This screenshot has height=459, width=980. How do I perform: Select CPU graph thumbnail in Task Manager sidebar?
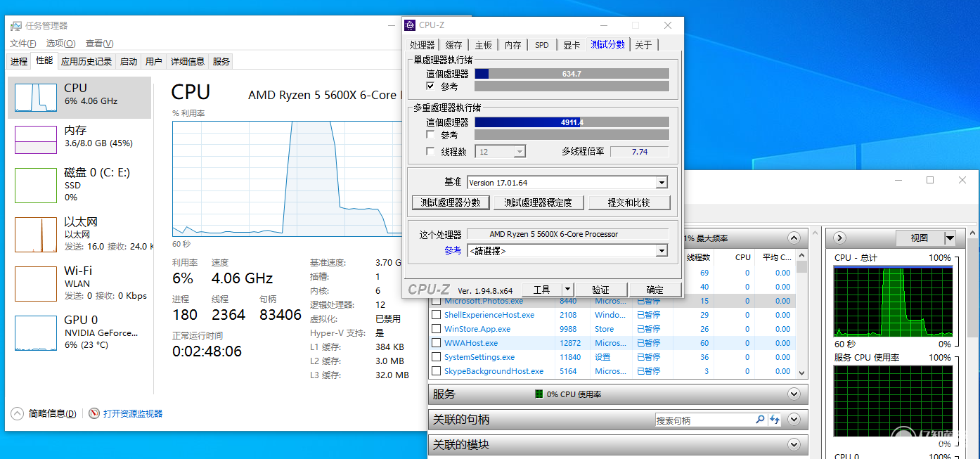[x=36, y=97]
